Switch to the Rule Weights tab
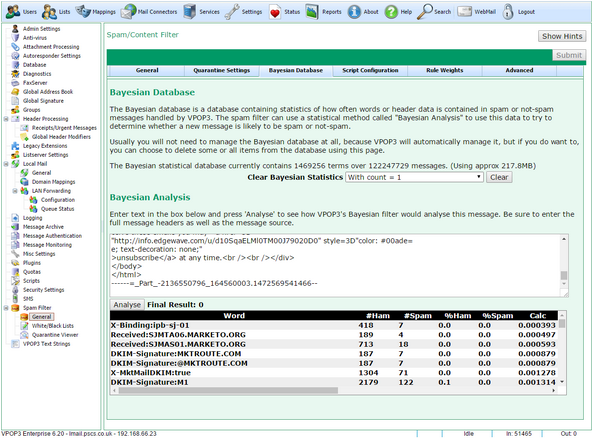The image size is (593, 438). (444, 70)
